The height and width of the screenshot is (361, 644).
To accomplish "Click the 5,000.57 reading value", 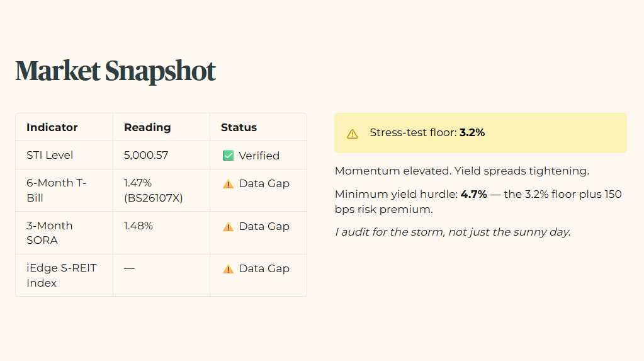I will (146, 156).
